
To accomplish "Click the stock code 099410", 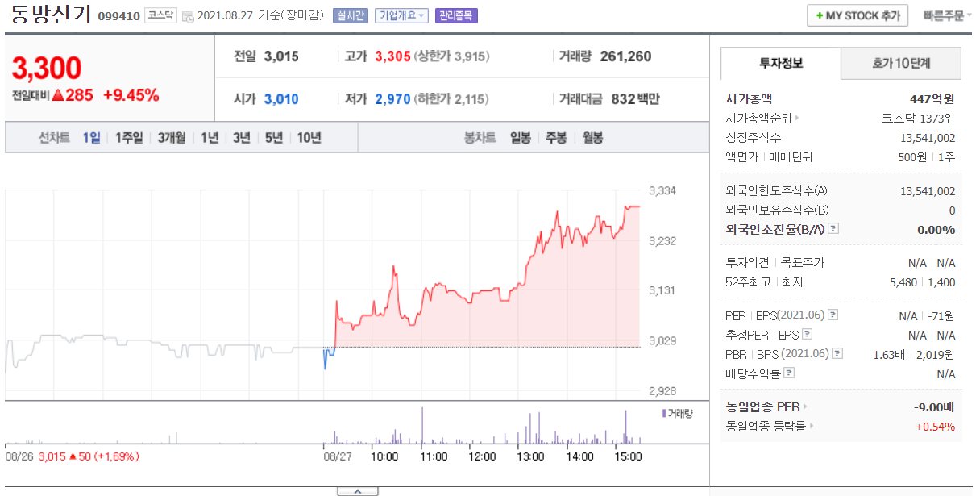I will [x=118, y=16].
